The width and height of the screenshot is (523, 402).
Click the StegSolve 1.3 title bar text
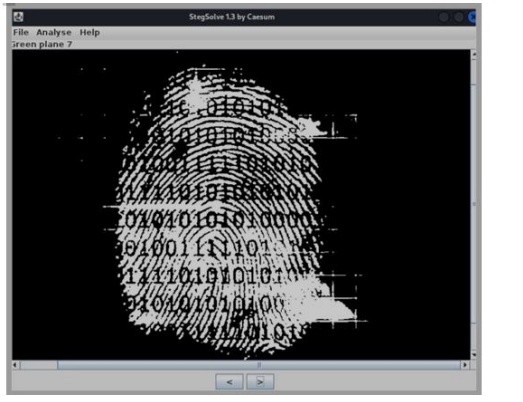click(x=232, y=17)
